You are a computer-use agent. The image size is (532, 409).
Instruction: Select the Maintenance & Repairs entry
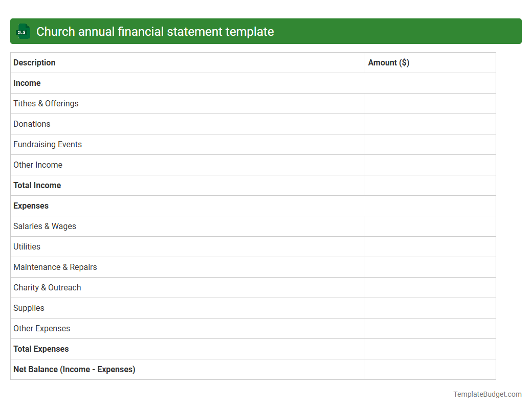tap(55, 267)
